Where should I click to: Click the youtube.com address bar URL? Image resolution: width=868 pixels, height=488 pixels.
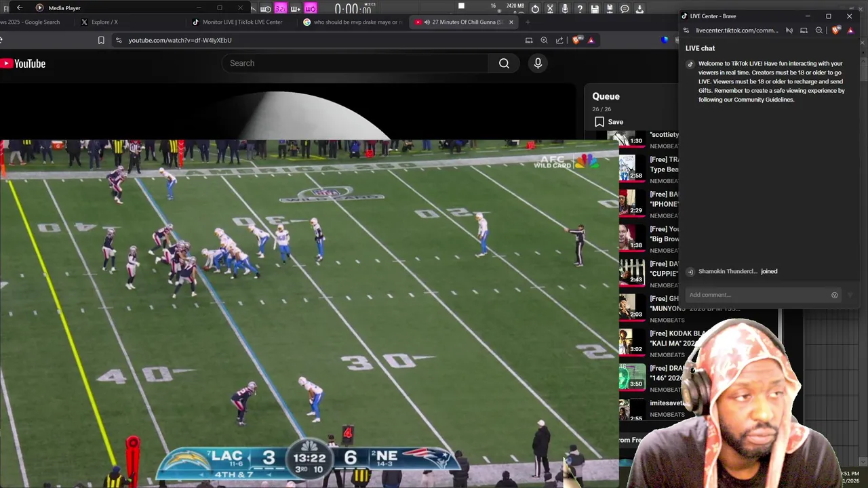click(180, 40)
